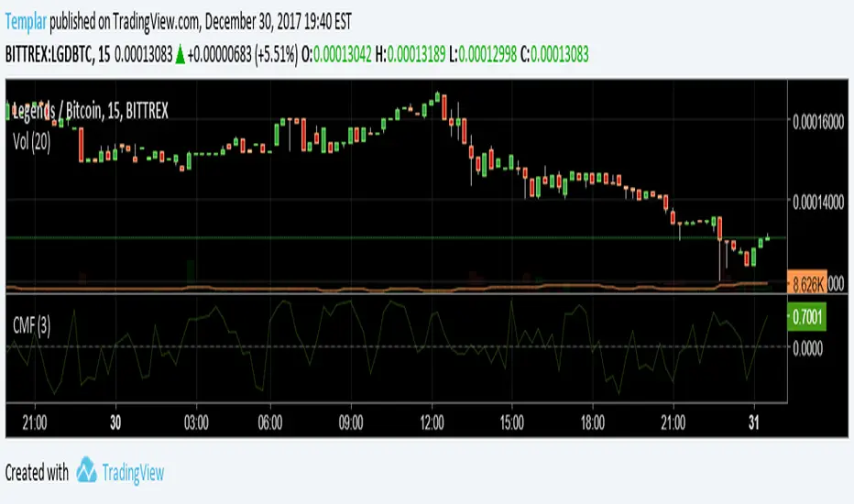Click the low price value 0.00012998
The width and height of the screenshot is (854, 504).
point(487,54)
